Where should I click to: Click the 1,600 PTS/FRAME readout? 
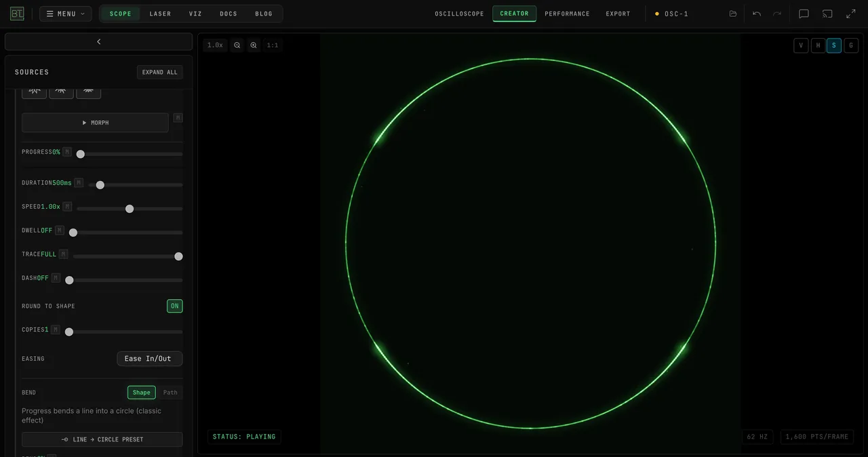(817, 437)
